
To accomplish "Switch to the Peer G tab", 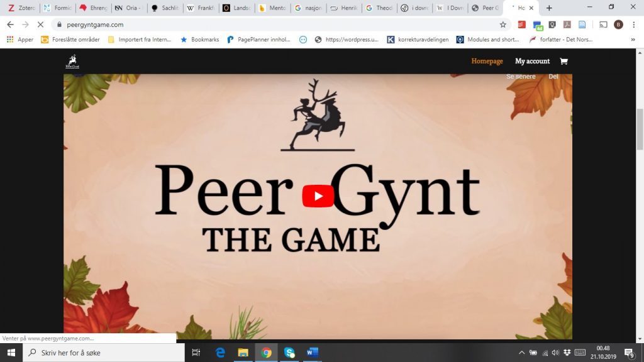I will [x=486, y=8].
